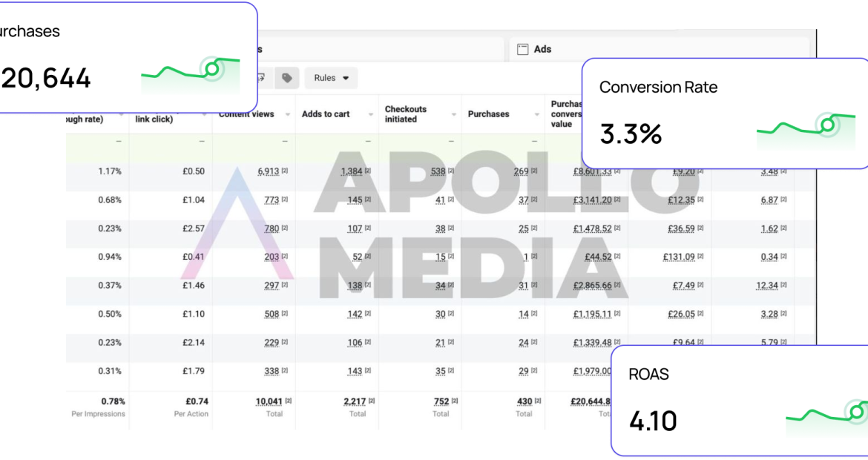Click the £0.74 per action total
Image resolution: width=868 pixels, height=460 pixels.
197,401
